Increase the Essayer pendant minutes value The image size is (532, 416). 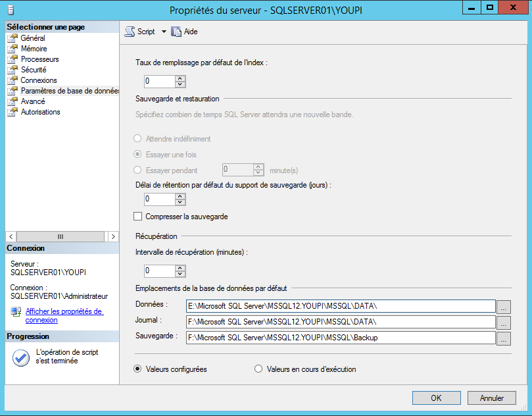click(x=258, y=167)
